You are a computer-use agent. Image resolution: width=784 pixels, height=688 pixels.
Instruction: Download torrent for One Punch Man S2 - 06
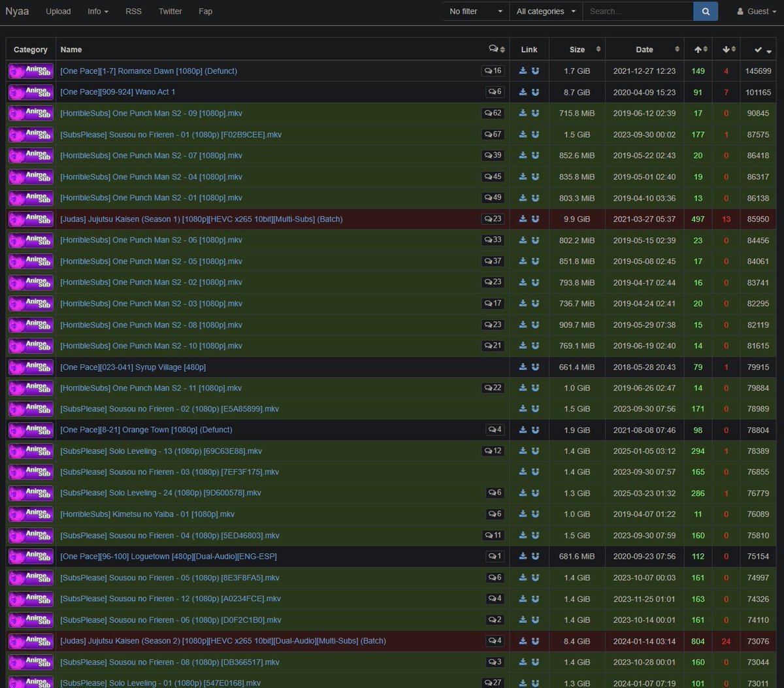tap(523, 240)
